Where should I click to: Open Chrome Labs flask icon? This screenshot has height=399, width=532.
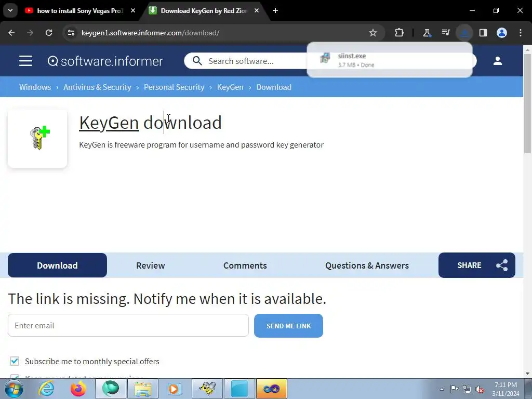pyautogui.click(x=427, y=33)
